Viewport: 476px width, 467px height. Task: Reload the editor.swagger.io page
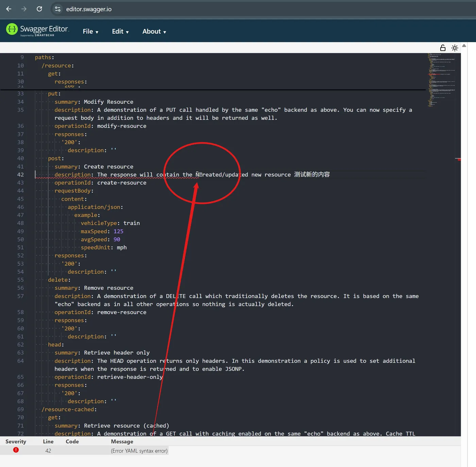click(39, 9)
